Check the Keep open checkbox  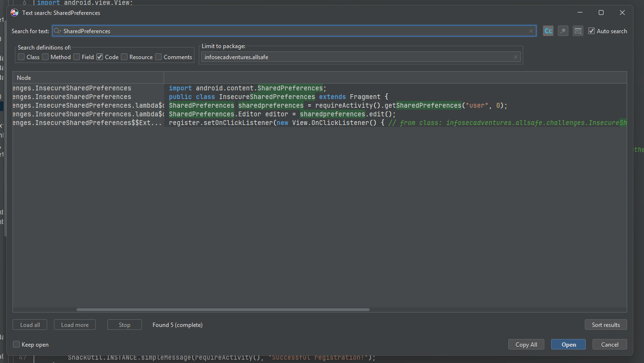16,344
